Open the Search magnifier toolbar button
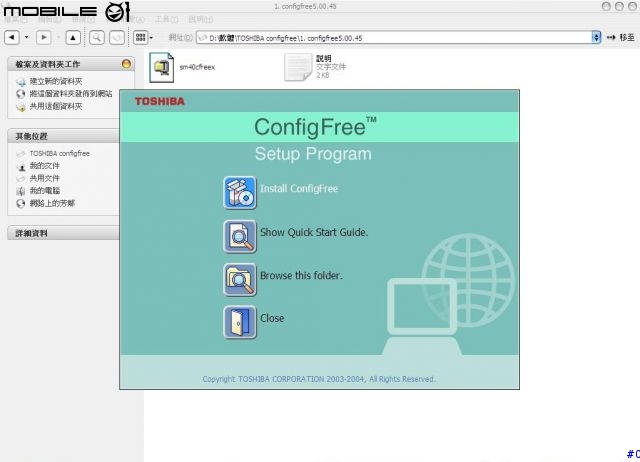This screenshot has width=640, height=462. pyautogui.click(x=97, y=38)
